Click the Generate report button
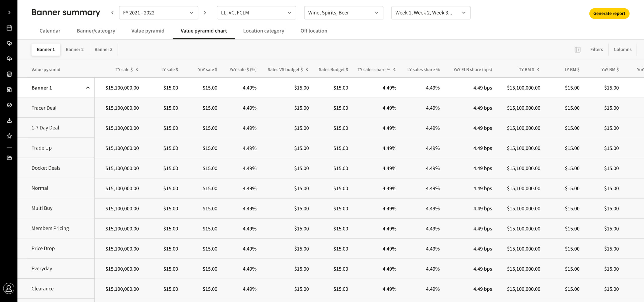Screen dimensions: 644x302 [x=609, y=13]
